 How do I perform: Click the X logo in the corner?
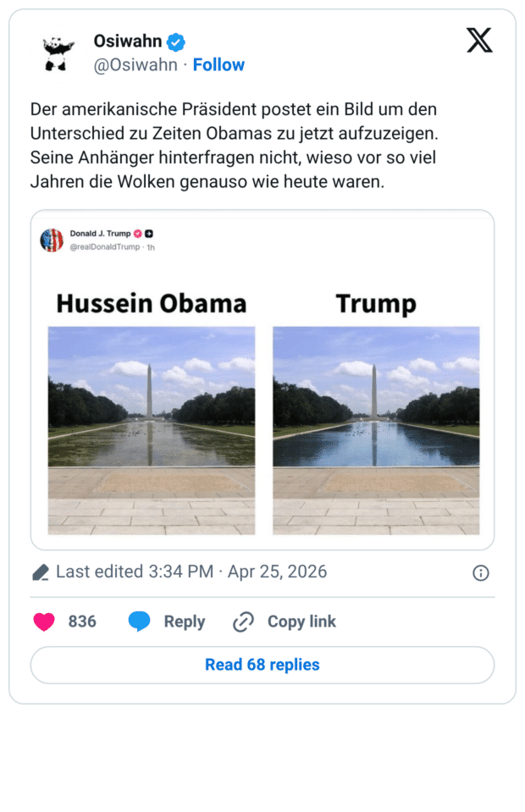[480, 41]
